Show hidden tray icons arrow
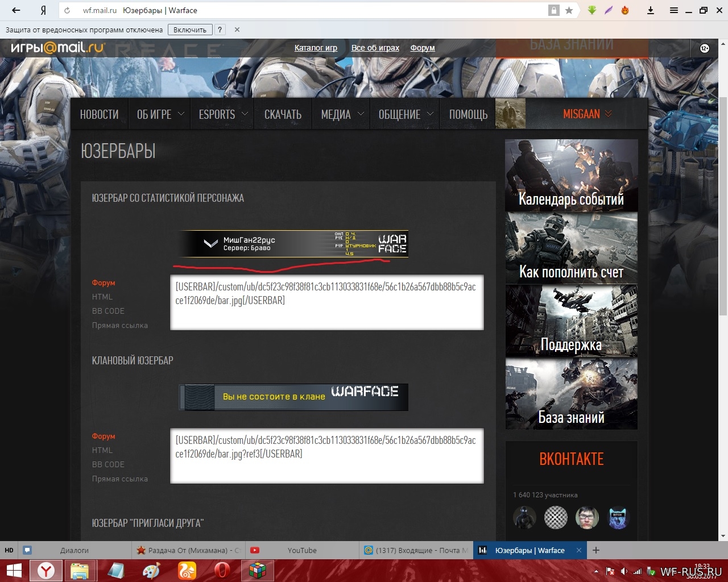Viewport: 728px width, 582px height. click(596, 571)
